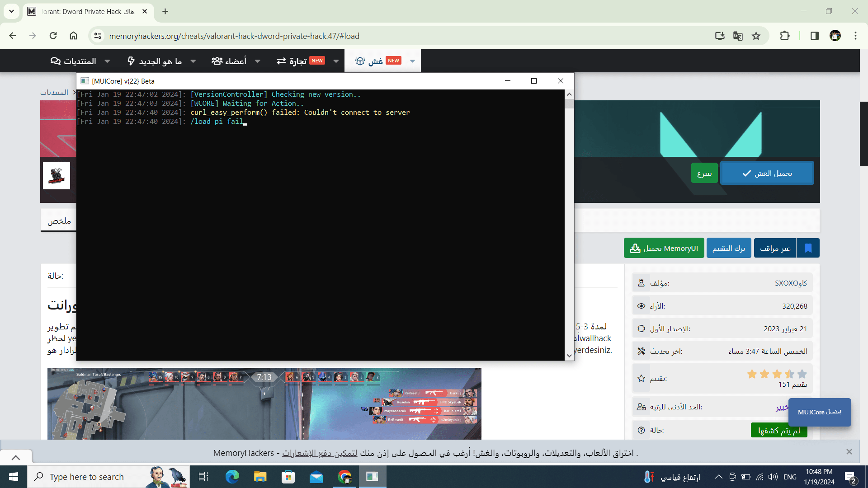Open the أعضاء members menu
The height and width of the screenshot is (488, 868).
[229, 61]
